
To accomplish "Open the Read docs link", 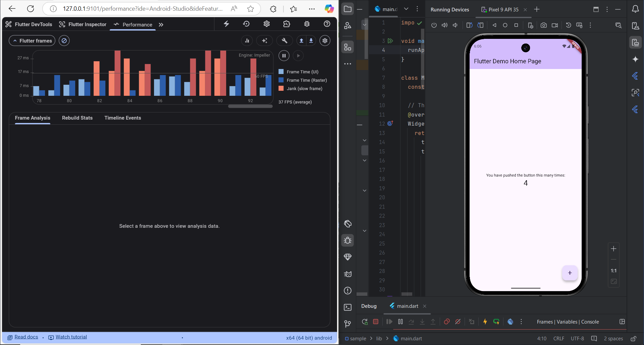I will pyautogui.click(x=23, y=337).
